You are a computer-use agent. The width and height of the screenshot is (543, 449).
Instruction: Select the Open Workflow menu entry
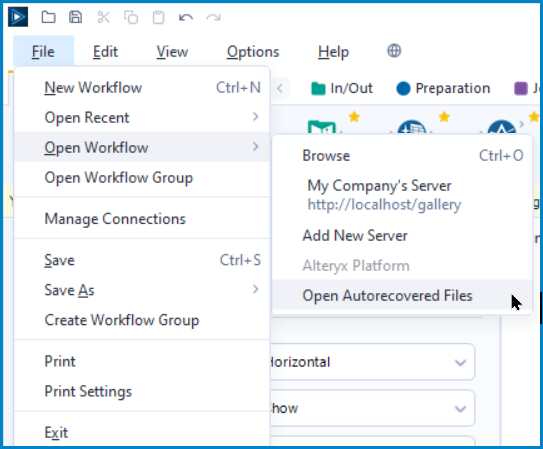pyautogui.click(x=142, y=147)
